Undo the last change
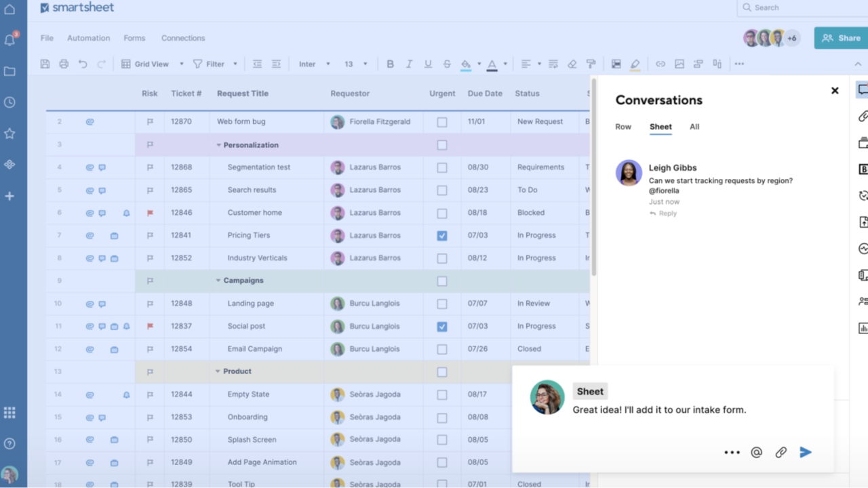This screenshot has width=868, height=488. [82, 64]
